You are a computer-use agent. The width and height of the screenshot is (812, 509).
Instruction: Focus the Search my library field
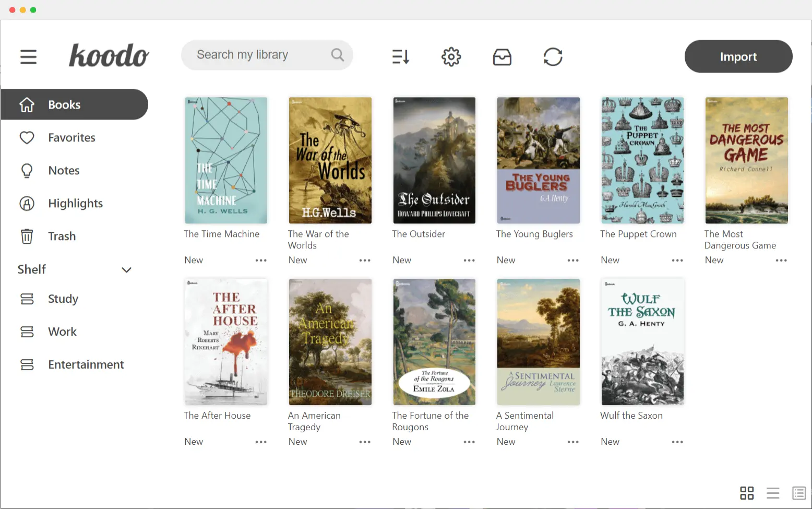coord(267,55)
